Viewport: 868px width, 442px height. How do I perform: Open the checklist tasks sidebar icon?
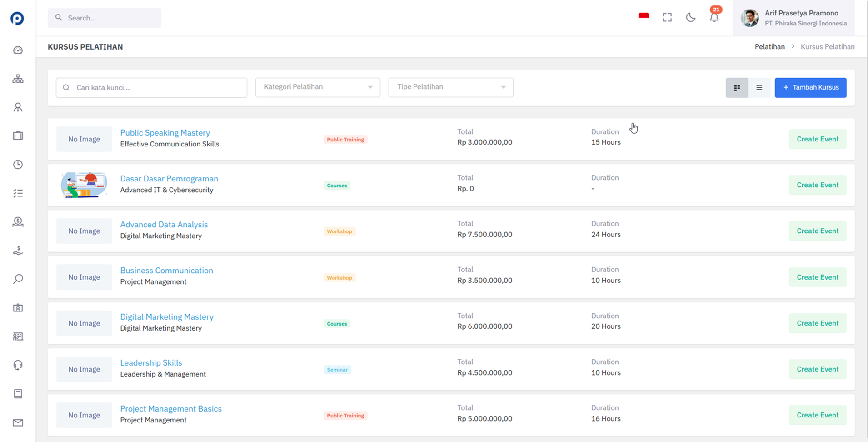point(18,193)
